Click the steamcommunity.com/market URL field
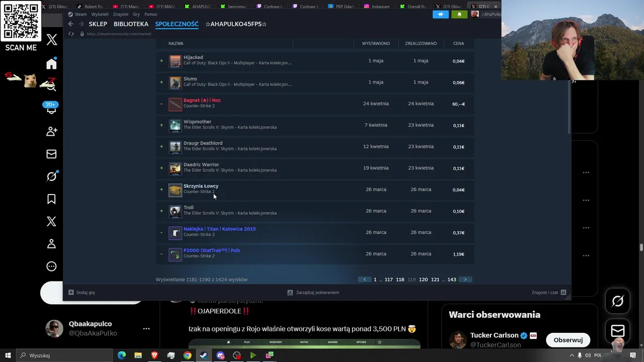644x362 pixels. 119,34
